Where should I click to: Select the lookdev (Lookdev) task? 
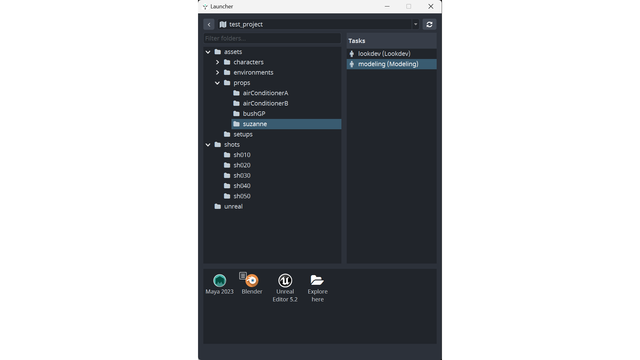(391, 53)
